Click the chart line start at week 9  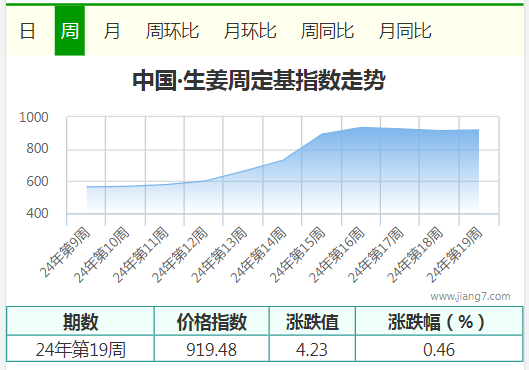[x=87, y=187]
